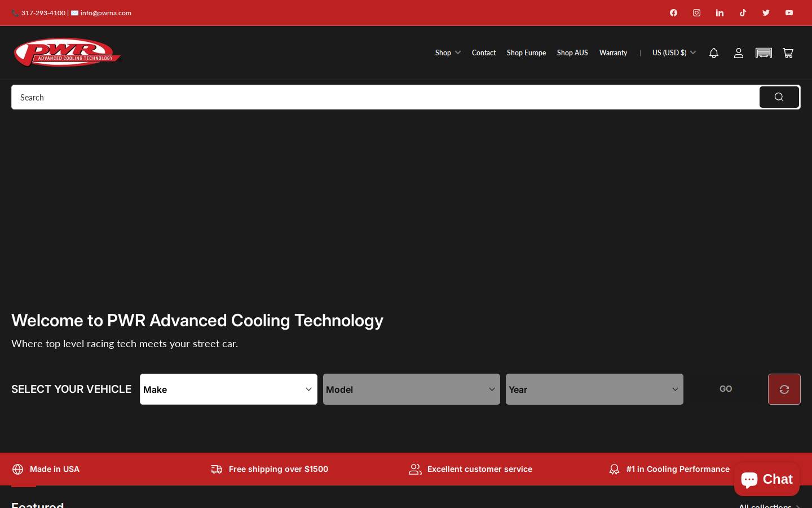Click the Made in USA text

(x=55, y=469)
